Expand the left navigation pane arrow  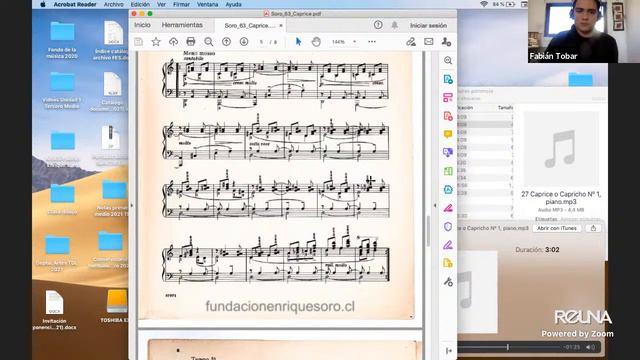tap(131, 205)
